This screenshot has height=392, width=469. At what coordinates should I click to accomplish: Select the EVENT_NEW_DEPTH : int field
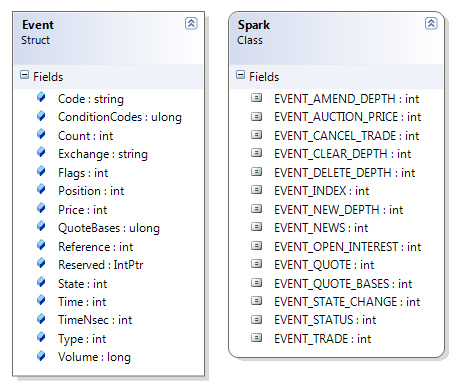[339, 210]
